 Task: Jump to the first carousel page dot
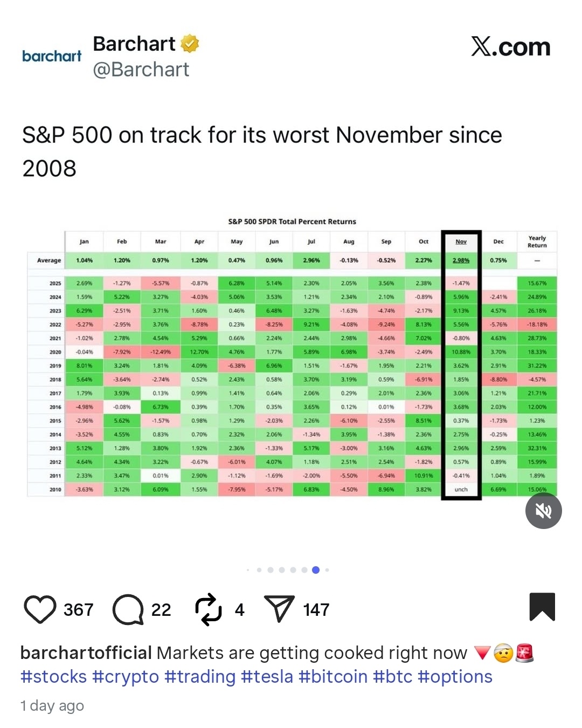click(x=248, y=570)
